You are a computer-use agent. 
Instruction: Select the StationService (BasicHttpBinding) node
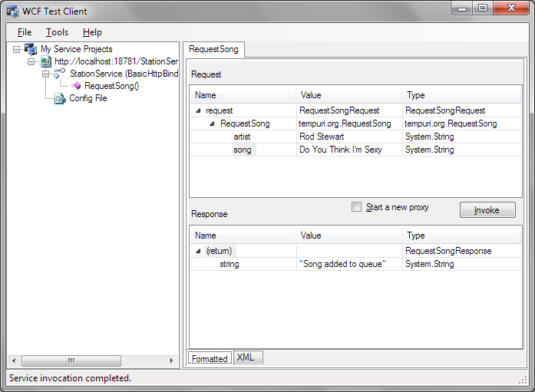(124, 74)
